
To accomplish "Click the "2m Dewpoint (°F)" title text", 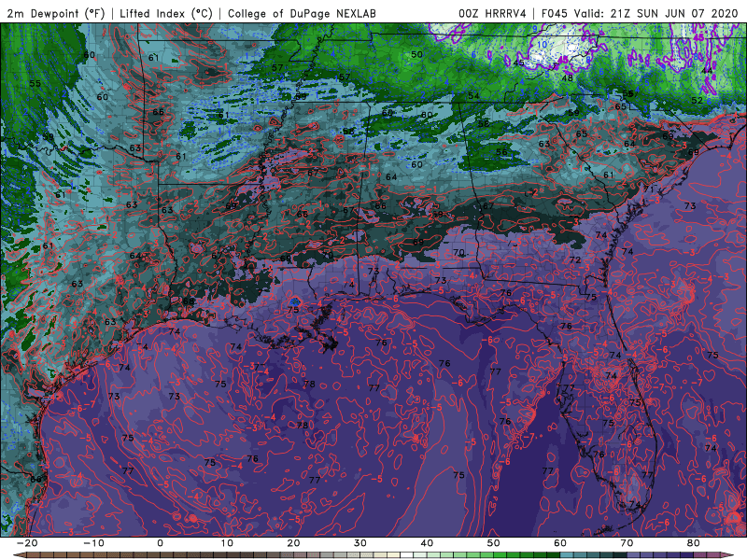I will point(56,13).
